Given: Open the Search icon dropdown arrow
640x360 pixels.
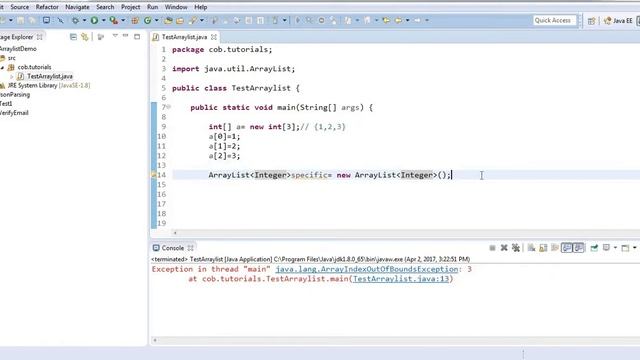Looking at the screenshot, I should [x=202, y=20].
